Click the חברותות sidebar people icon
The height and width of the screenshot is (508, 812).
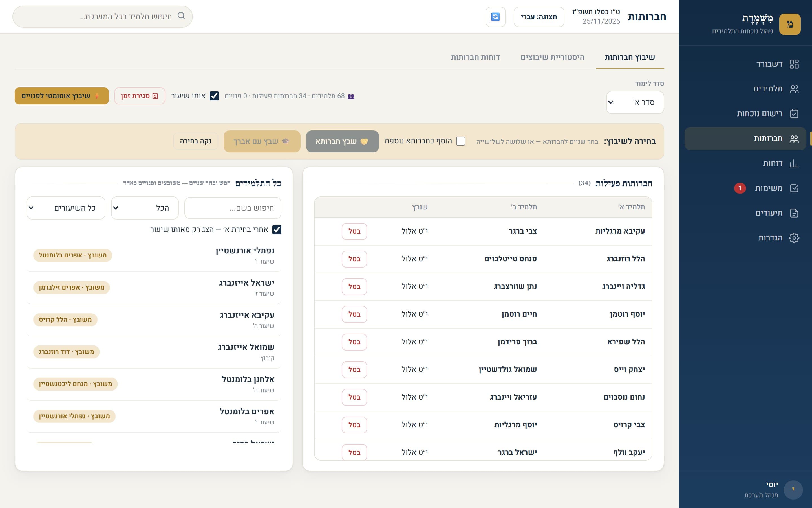coord(794,138)
